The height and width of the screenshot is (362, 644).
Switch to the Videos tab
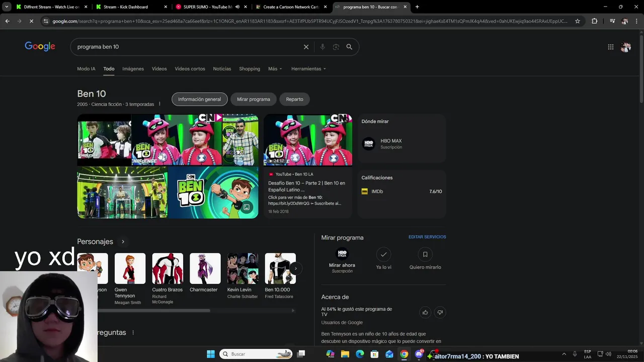click(x=159, y=69)
